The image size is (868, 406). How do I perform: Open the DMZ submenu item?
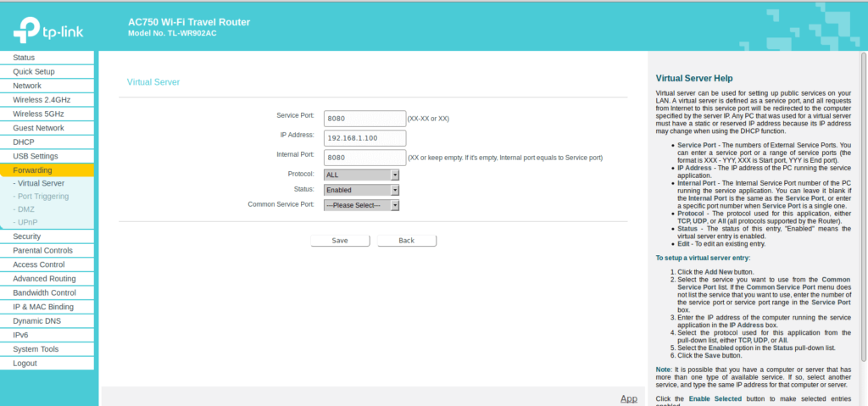[27, 209]
